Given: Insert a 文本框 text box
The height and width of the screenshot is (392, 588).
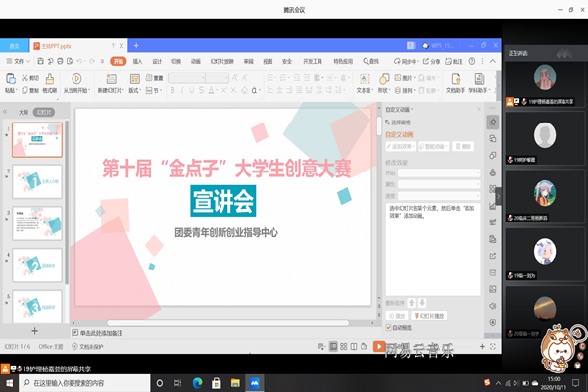Looking at the screenshot, I should click(363, 80).
